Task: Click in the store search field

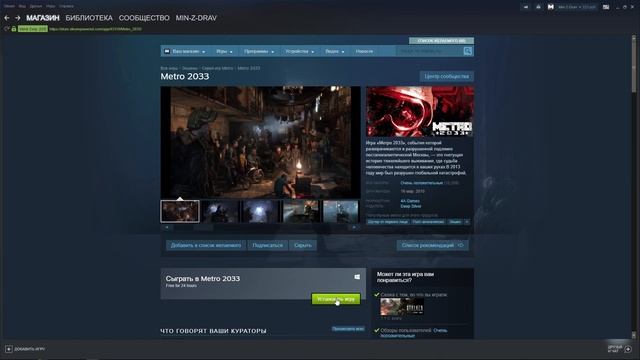Action: [429, 51]
